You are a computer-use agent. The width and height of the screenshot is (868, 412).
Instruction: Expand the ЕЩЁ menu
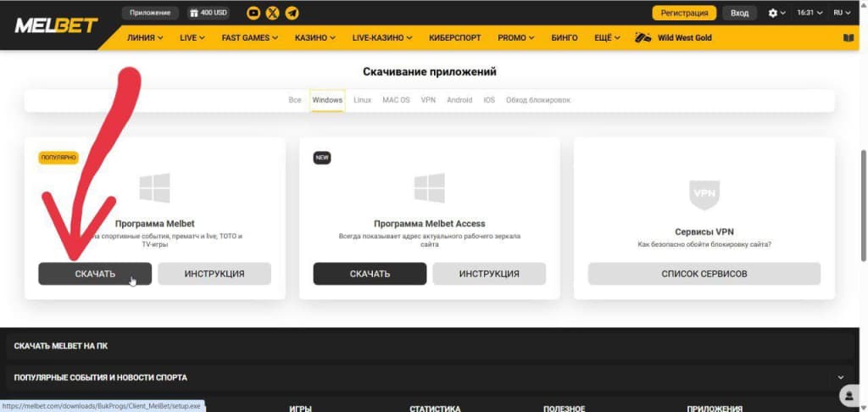(607, 37)
